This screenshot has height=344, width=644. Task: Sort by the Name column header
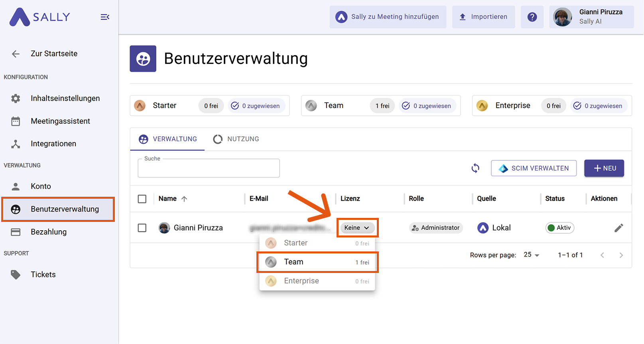tap(167, 199)
